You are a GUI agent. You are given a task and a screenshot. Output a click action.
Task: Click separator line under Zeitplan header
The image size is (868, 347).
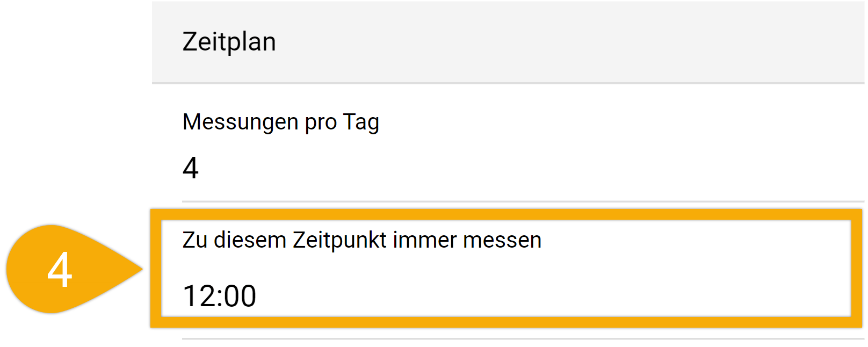(508, 83)
